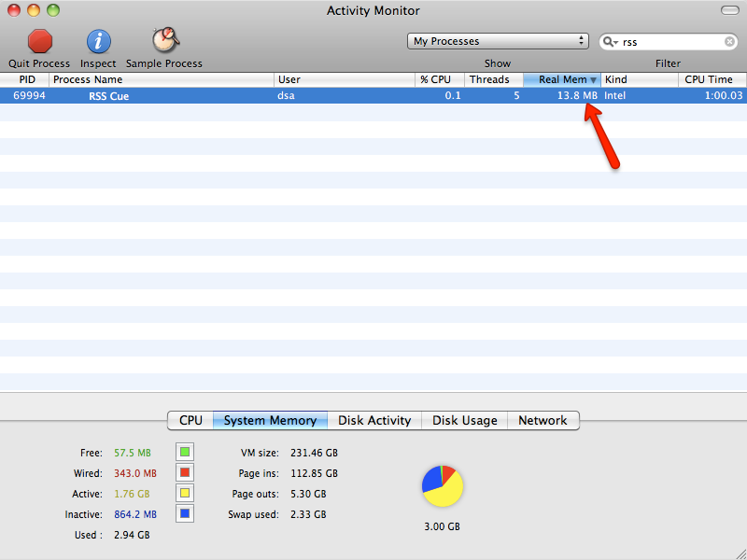Screen dimensions: 747x560
Task: Click the Active 1.76 GB value
Action: tap(132, 495)
